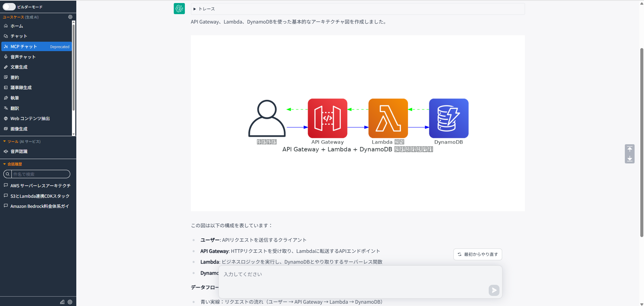Click the 執筆 pen icon
Screen dimensions: 644x306
pos(6,98)
